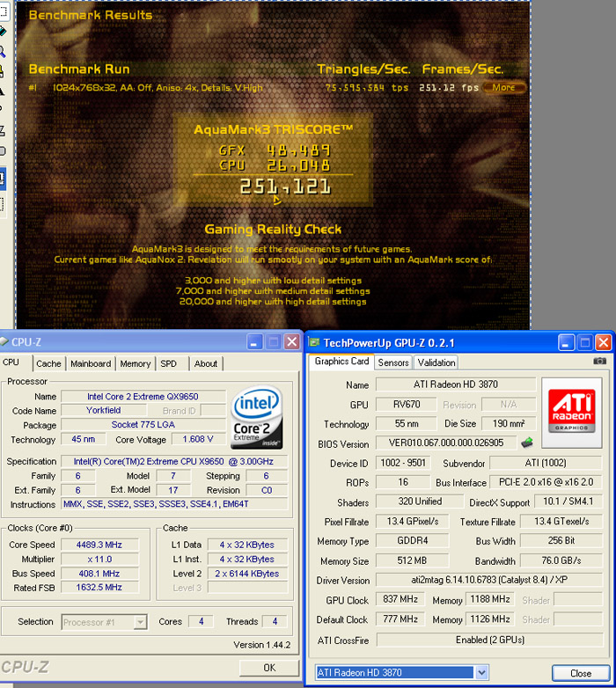
Task: Minimize the GPU-Z window
Action: click(566, 342)
